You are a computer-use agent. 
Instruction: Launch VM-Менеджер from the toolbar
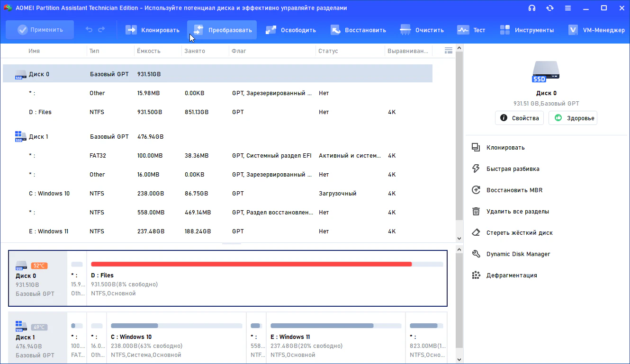596,30
